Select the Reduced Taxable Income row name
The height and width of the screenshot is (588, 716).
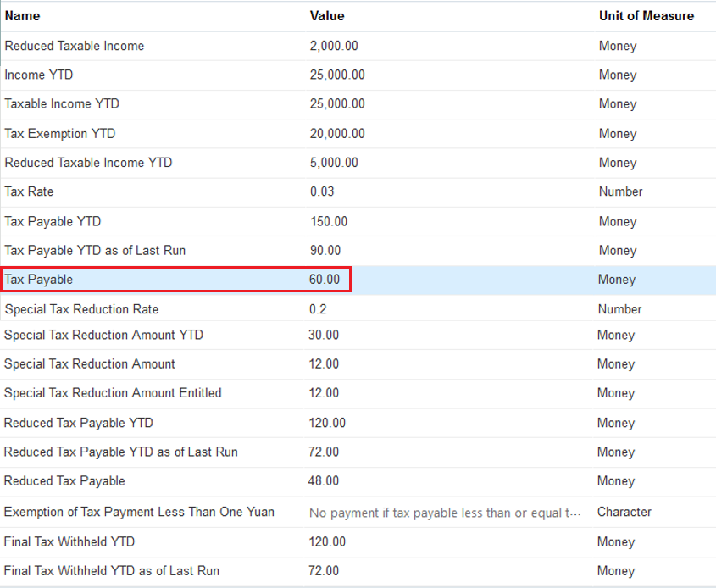[x=75, y=46]
